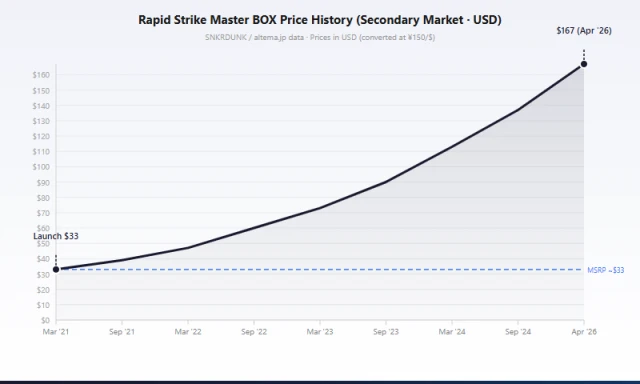Click the 'Apr '26' x-axis label
Image resolution: width=640 pixels, height=384 pixels.
[584, 332]
